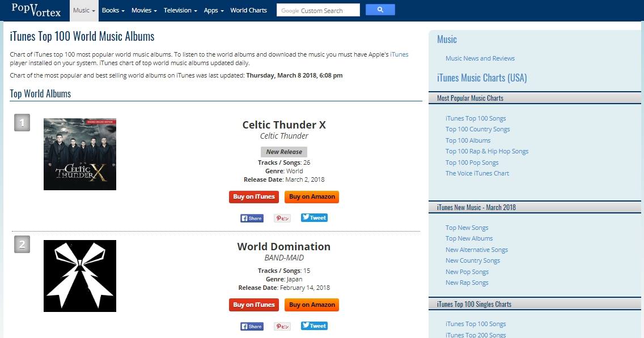Image resolution: width=644 pixels, height=338 pixels.
Task: Open the Apps dropdown menu
Action: 214,10
